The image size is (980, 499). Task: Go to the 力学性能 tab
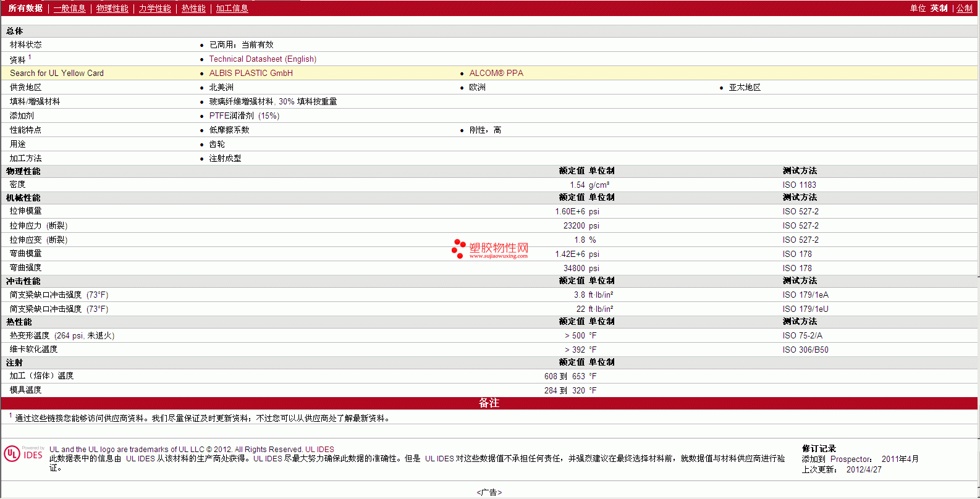155,8
